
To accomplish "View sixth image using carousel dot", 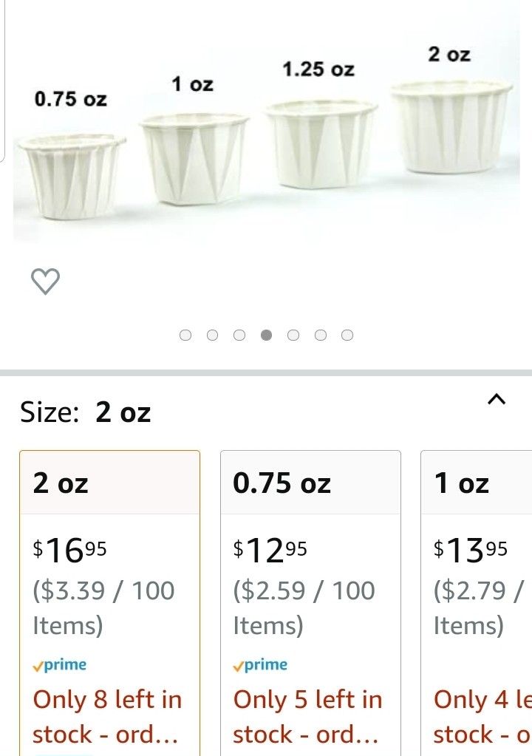I will 321,336.
